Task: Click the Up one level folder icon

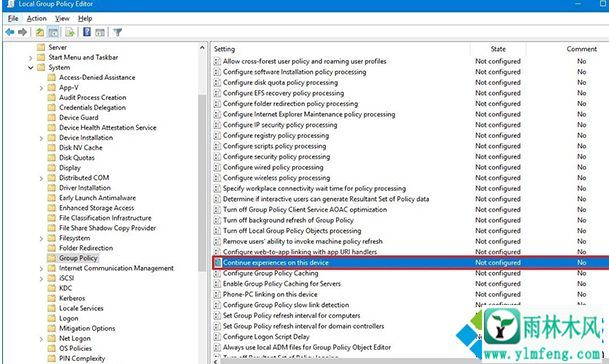Action: (40, 32)
